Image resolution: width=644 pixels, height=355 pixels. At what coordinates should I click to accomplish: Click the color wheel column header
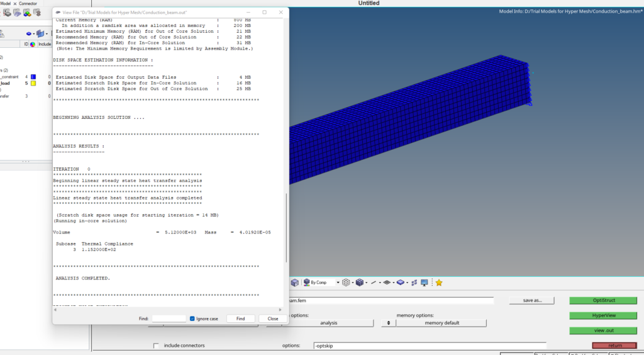33,44
